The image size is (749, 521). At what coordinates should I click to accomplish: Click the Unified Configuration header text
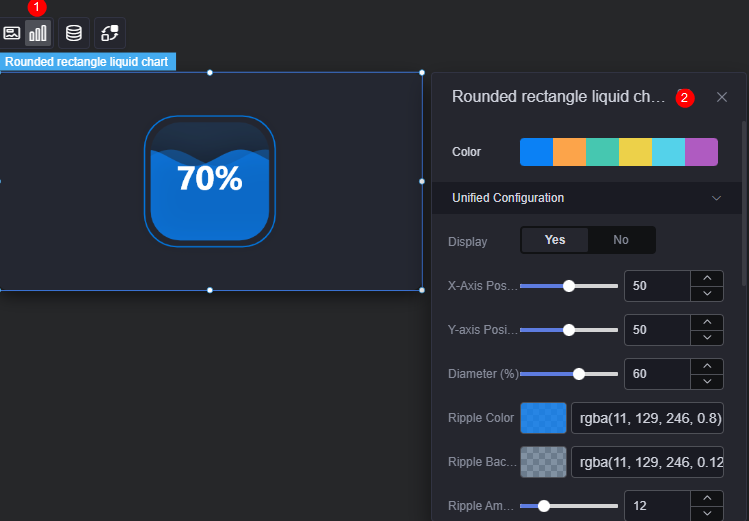pos(508,198)
